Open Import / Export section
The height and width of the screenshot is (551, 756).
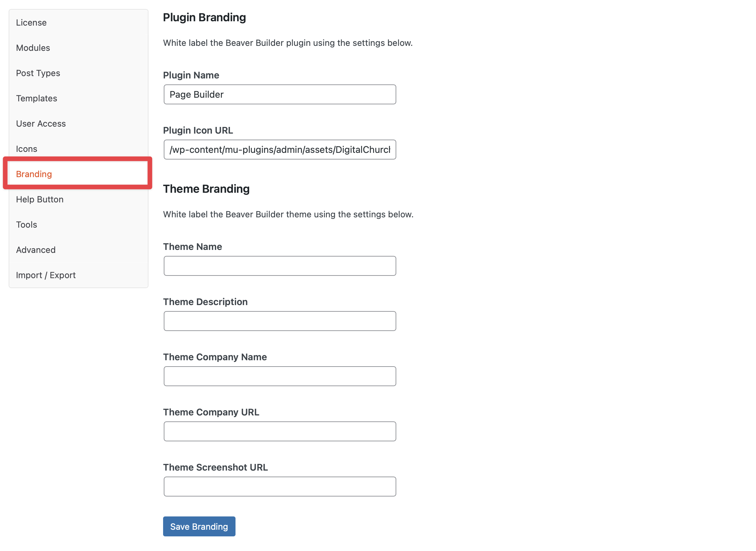(x=46, y=274)
